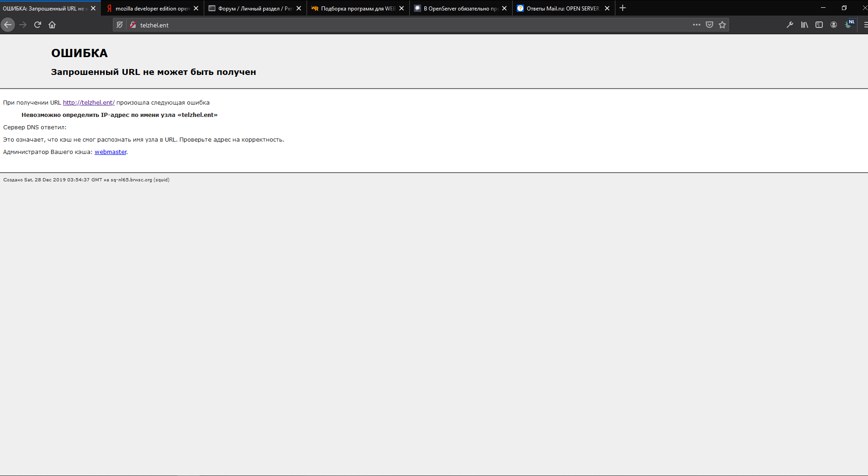Open a new tab with plus button

coord(623,8)
